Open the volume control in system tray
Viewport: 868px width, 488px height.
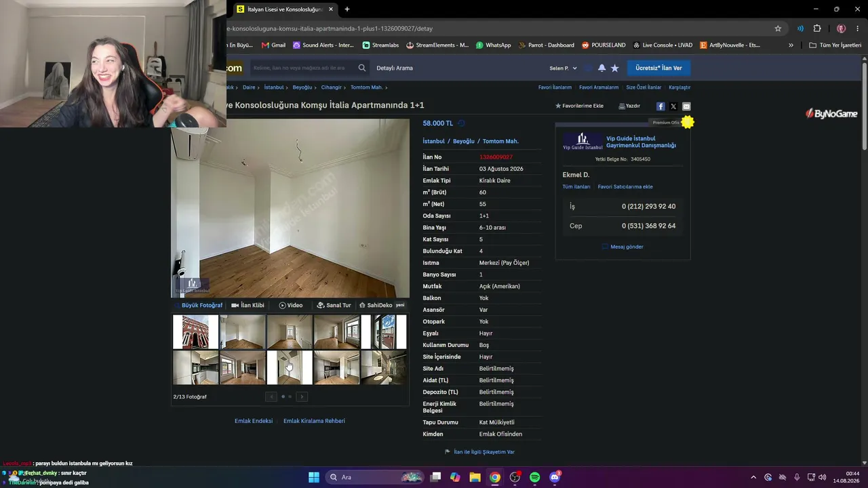[823, 477]
